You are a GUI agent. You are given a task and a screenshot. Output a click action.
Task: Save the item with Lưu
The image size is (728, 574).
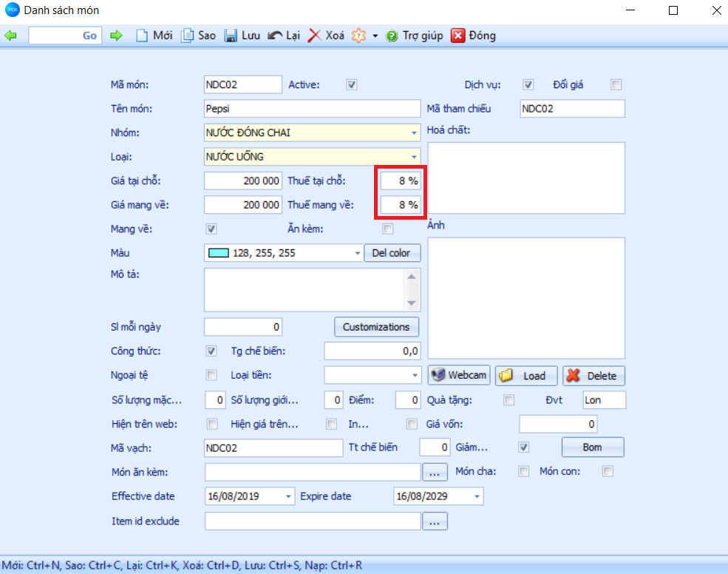pos(242,36)
